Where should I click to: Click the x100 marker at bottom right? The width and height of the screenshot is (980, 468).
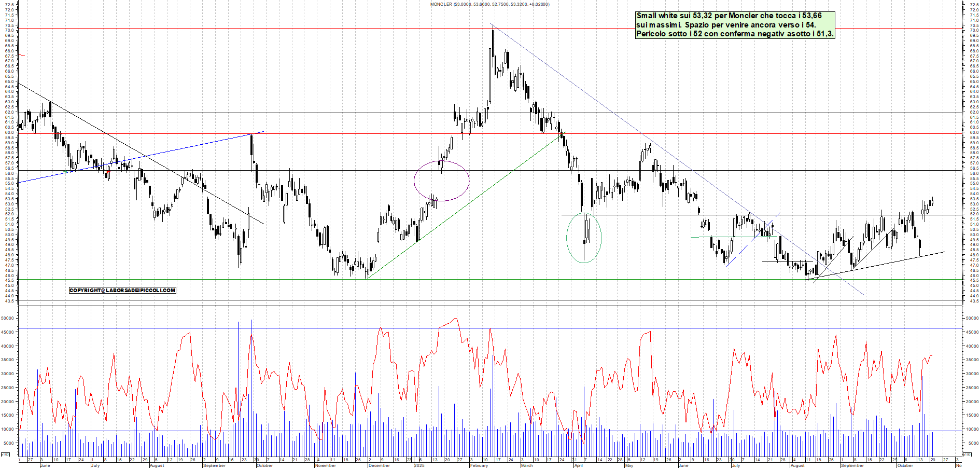point(967,455)
